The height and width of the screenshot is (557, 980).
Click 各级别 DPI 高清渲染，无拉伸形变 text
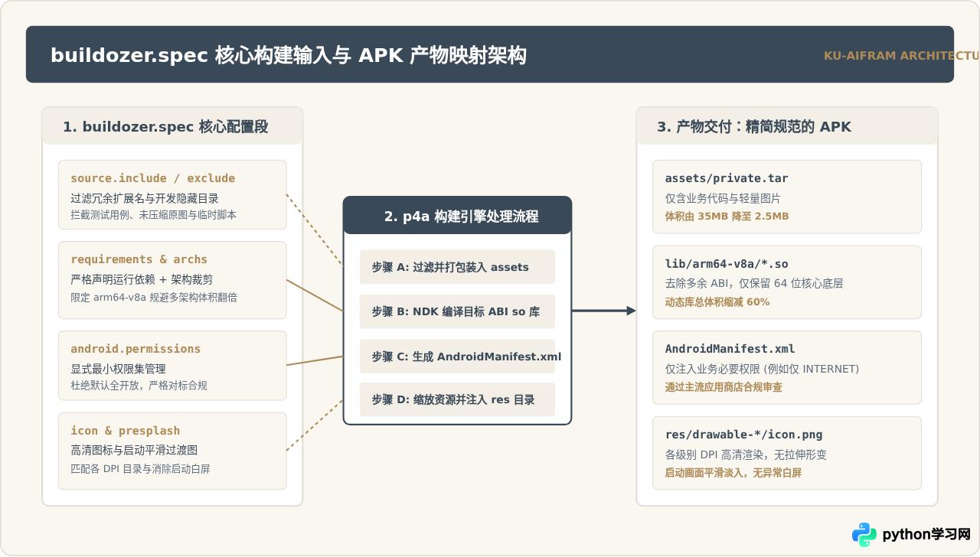pyautogui.click(x=746, y=454)
